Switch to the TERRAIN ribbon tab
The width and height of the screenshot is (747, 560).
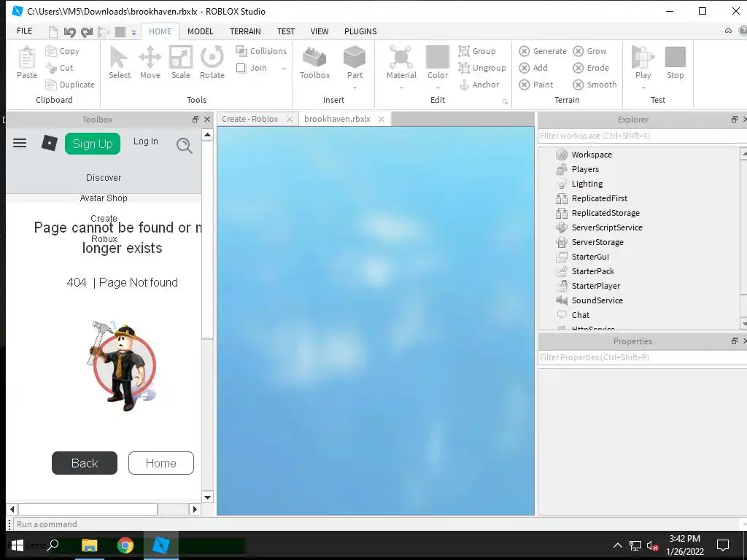[245, 31]
